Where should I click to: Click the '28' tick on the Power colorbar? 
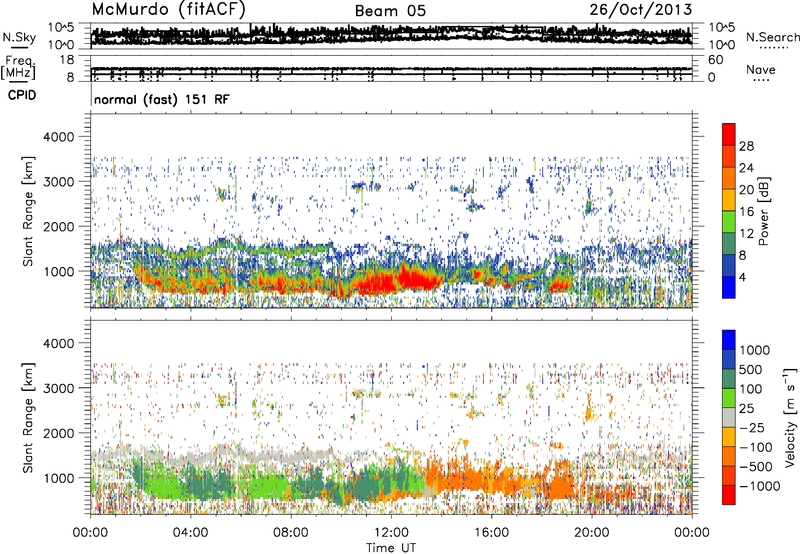(746, 146)
